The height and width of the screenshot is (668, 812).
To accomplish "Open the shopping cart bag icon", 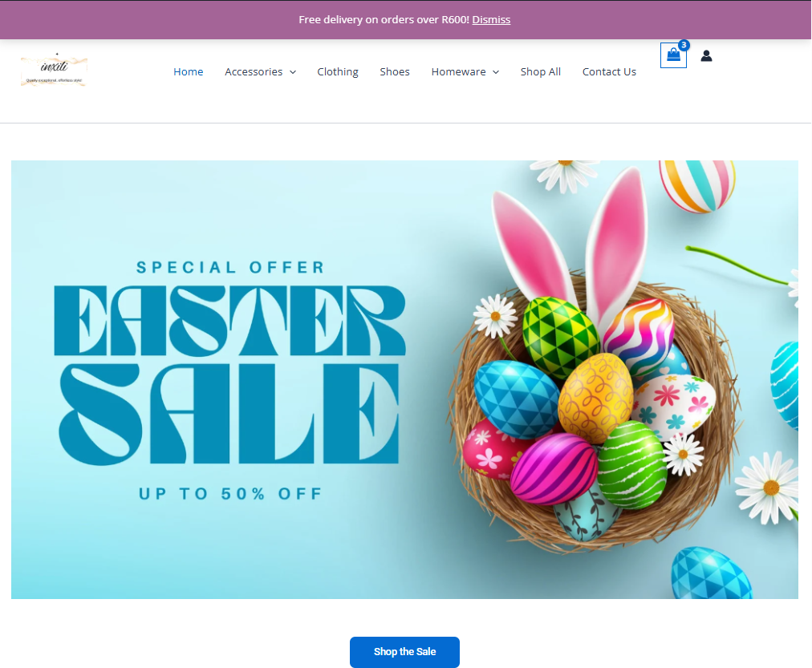I will click(673, 55).
